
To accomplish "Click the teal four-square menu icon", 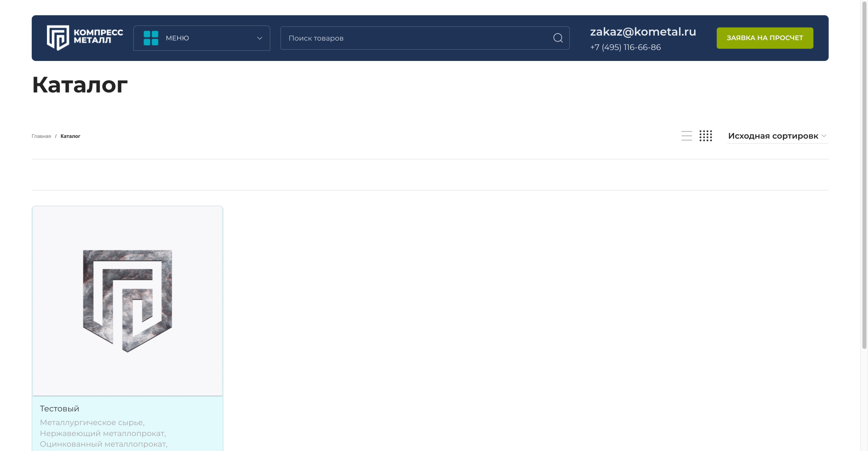I will [x=151, y=38].
